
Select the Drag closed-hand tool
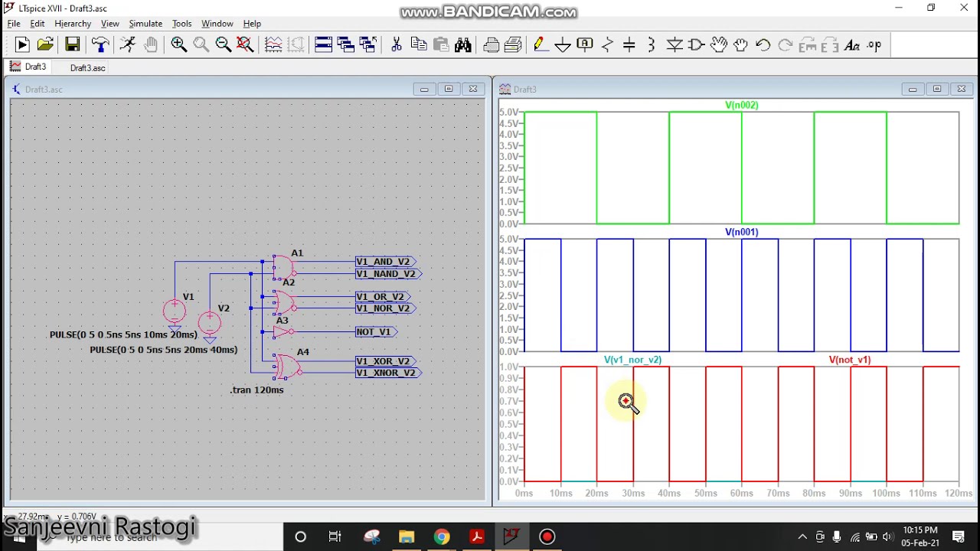click(x=740, y=45)
